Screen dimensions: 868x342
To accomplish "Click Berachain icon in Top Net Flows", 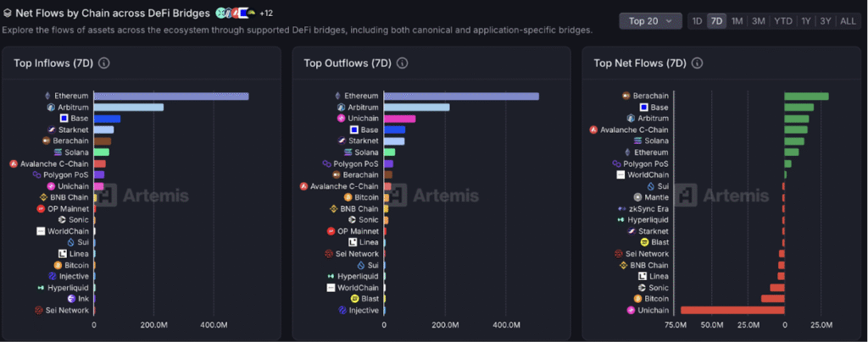I will (626, 96).
